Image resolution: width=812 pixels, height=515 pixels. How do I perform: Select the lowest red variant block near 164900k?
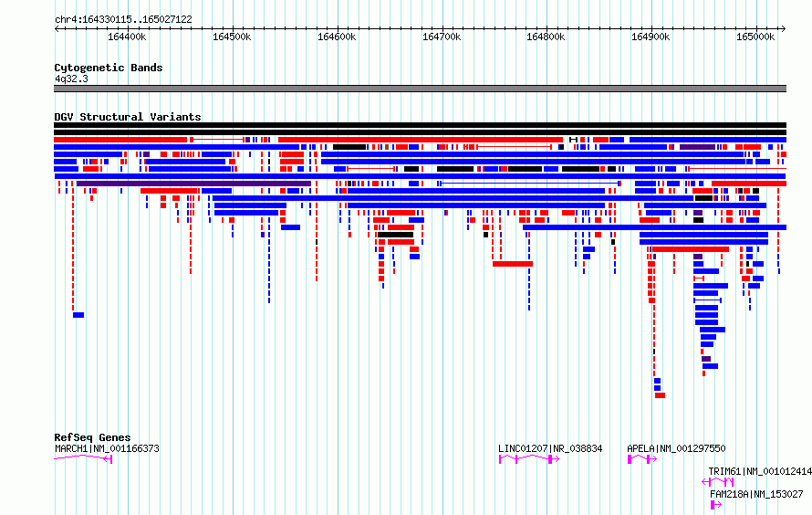click(x=660, y=395)
